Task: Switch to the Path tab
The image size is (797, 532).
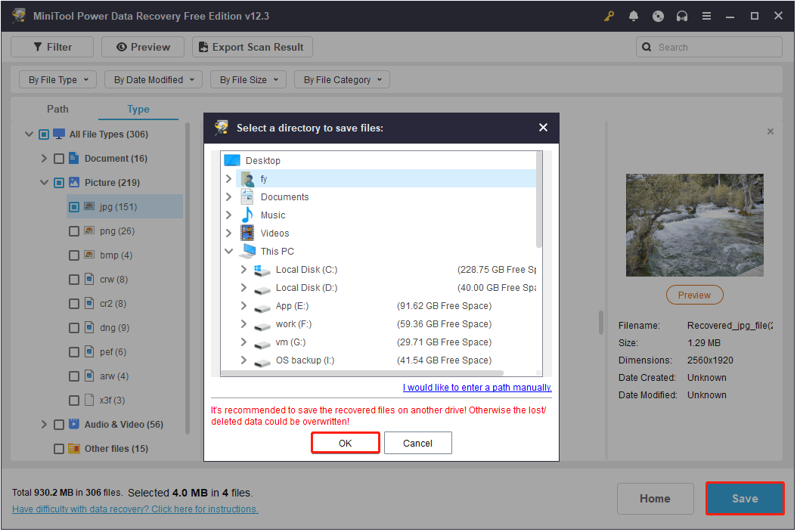Action: 57,109
